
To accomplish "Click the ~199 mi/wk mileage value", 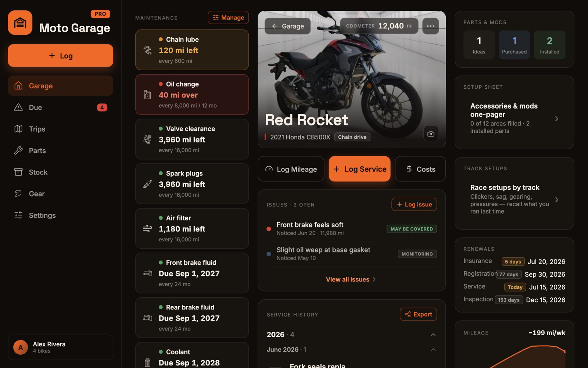I will tap(546, 333).
